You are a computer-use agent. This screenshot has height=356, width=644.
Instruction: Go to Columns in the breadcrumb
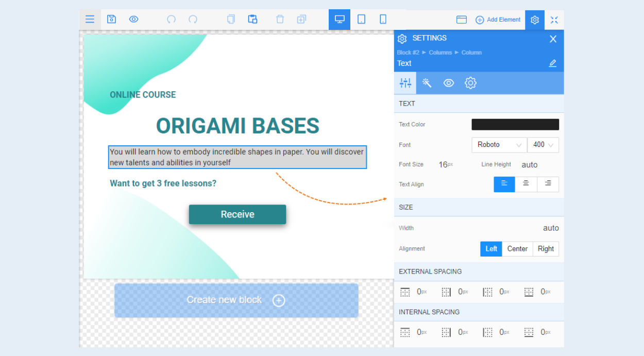click(440, 53)
